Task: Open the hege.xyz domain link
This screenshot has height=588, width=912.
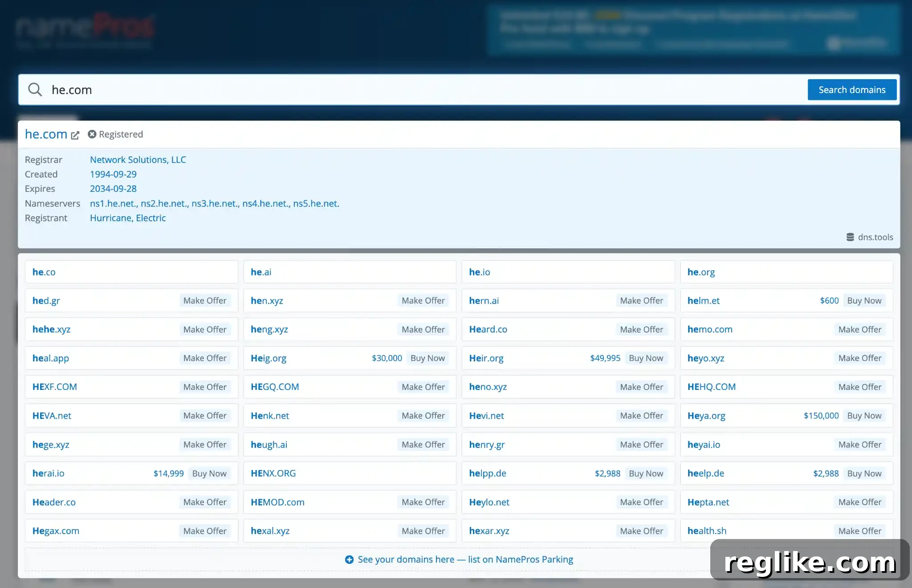Action: pos(51,445)
